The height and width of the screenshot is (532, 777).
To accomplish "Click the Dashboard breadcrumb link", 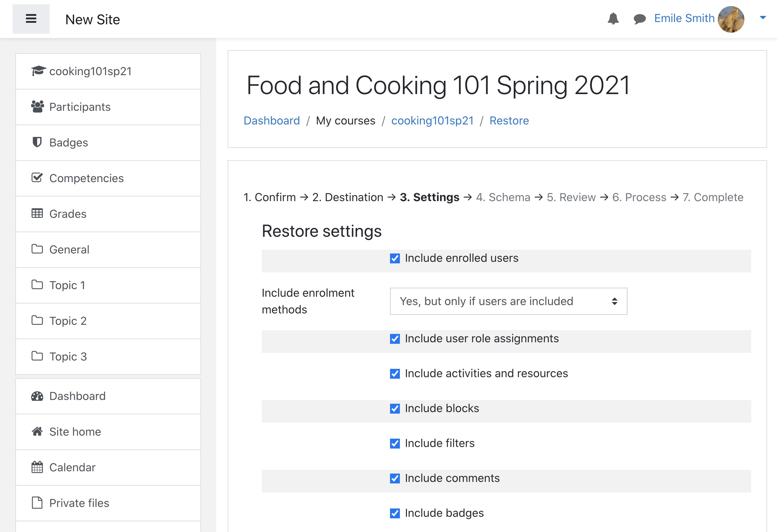I will (272, 121).
